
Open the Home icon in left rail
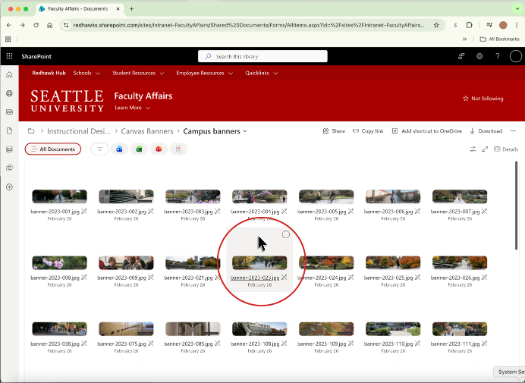[x=9, y=74]
